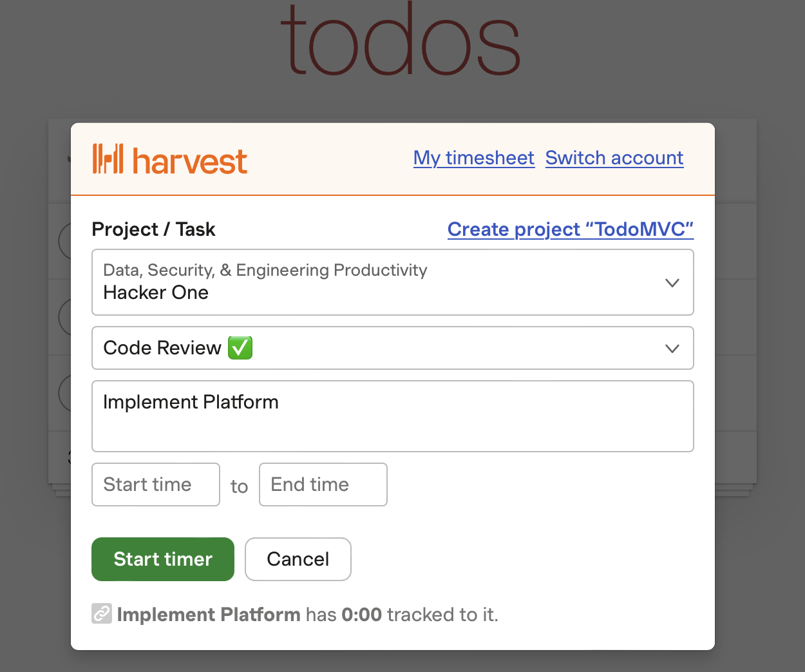Click the End time input

323,485
